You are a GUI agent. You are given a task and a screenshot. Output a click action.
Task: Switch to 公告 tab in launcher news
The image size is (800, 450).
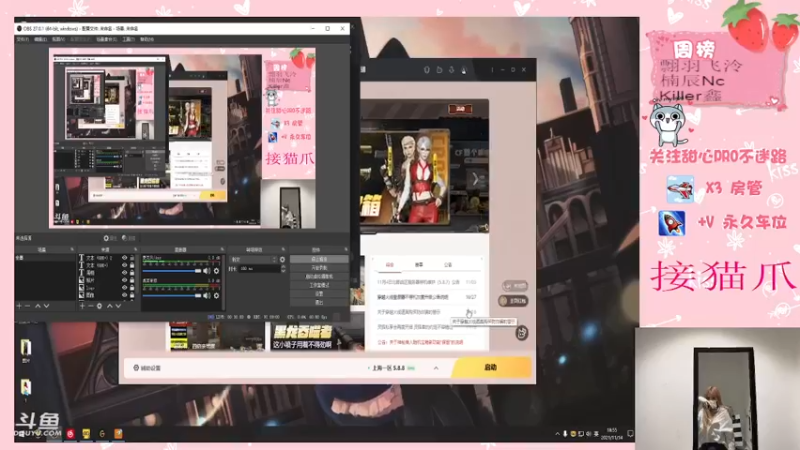(x=448, y=265)
